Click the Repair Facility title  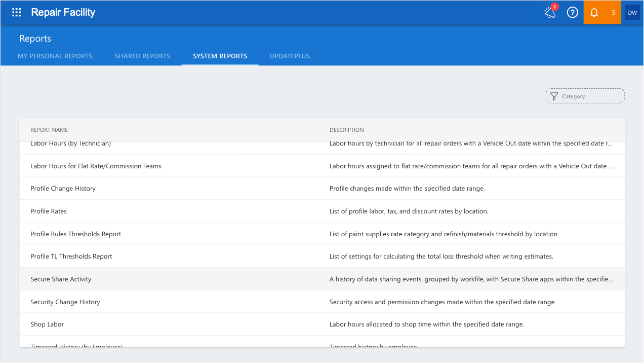click(63, 12)
